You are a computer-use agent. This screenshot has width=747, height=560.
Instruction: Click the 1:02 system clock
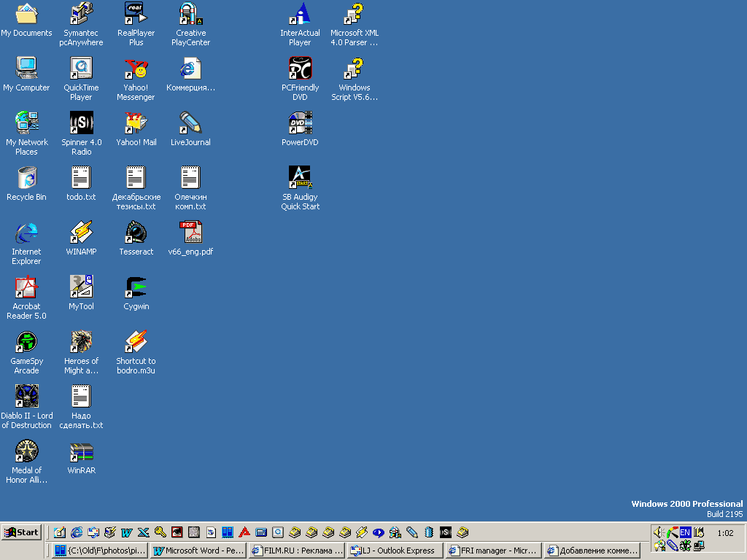click(x=725, y=533)
